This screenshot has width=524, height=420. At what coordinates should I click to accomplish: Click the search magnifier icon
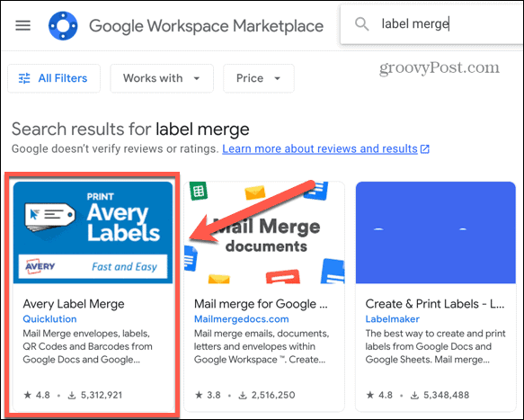tap(361, 24)
